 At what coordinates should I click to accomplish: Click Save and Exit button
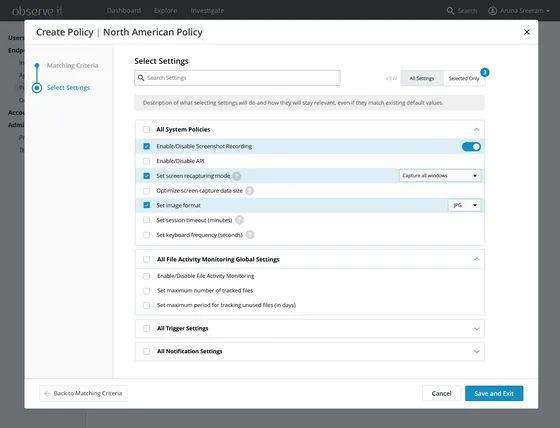click(494, 393)
